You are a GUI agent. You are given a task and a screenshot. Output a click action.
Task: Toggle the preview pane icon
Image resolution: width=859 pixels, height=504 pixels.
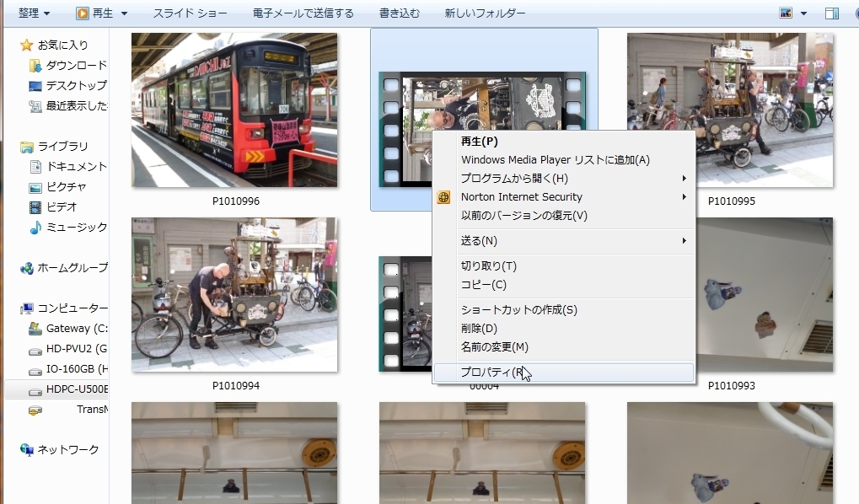[832, 13]
